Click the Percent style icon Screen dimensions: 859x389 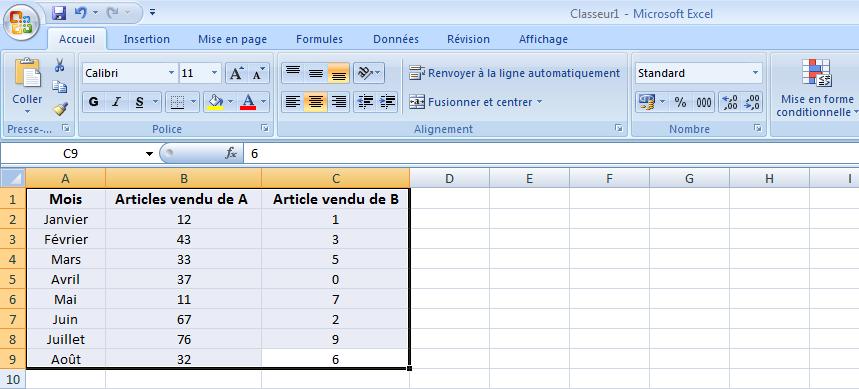(680, 102)
